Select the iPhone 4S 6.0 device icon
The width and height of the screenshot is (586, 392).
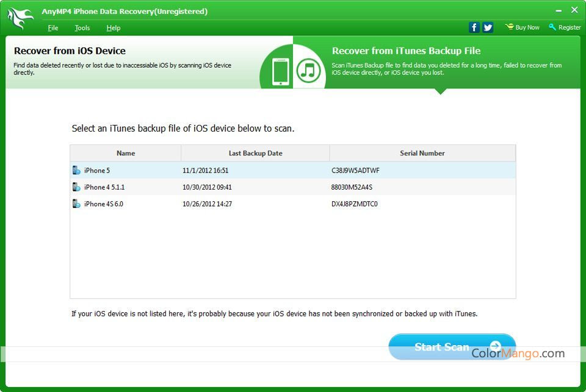76,204
